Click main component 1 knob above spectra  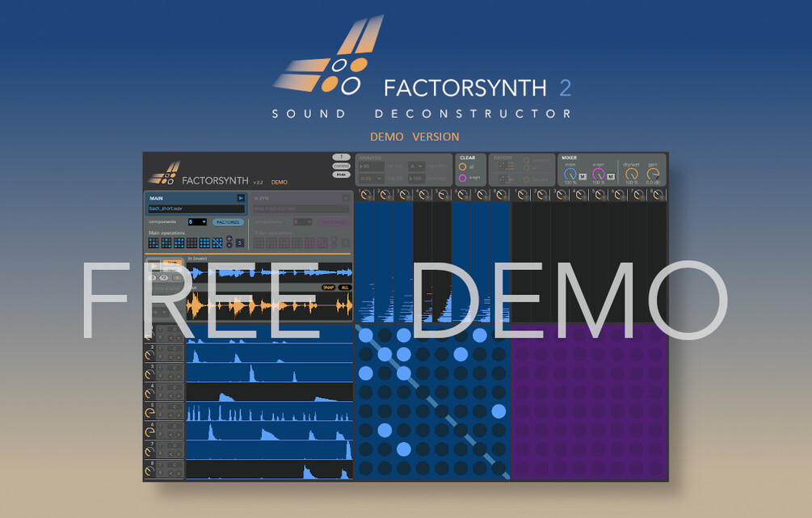[366, 196]
